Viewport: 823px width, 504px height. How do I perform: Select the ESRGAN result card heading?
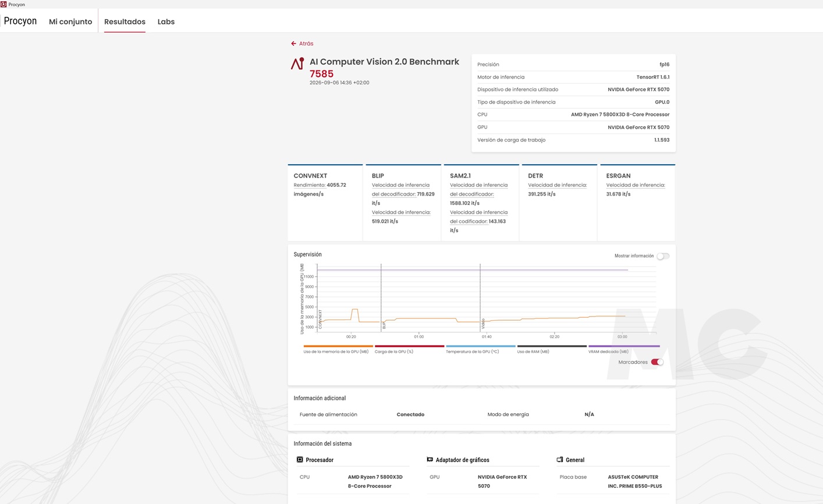(x=618, y=176)
